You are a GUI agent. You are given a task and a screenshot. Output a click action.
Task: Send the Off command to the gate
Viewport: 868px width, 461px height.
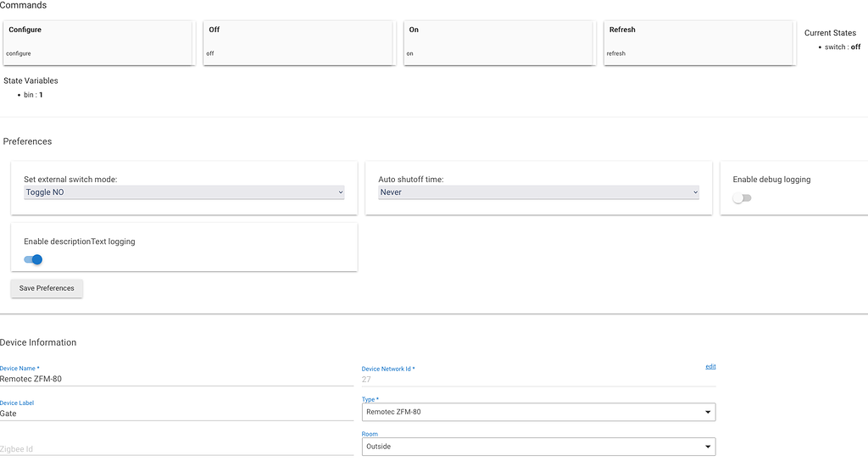pos(298,42)
